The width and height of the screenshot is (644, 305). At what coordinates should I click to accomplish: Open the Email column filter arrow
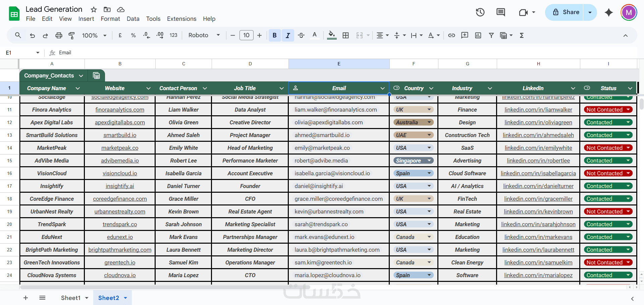click(x=382, y=88)
